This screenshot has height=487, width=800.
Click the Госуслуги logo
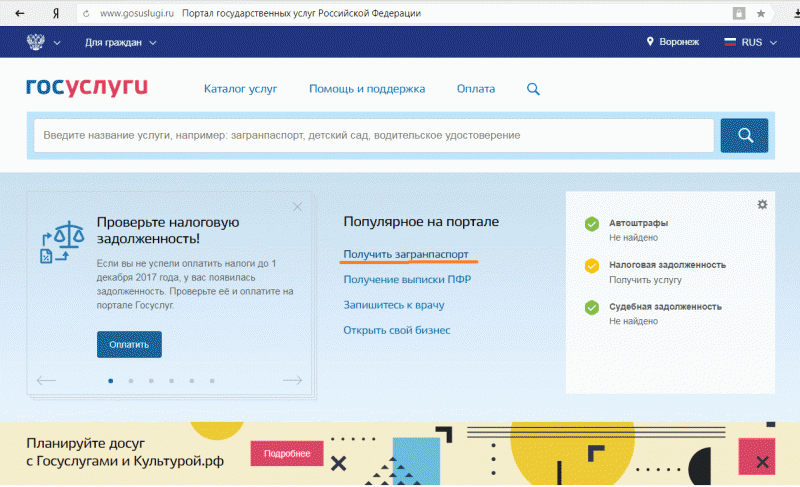pyautogui.click(x=87, y=87)
